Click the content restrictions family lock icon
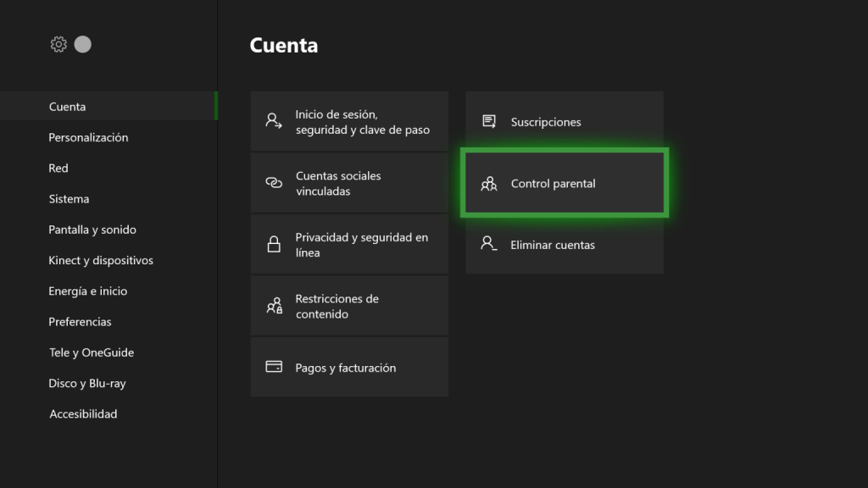868x488 pixels. (275, 305)
